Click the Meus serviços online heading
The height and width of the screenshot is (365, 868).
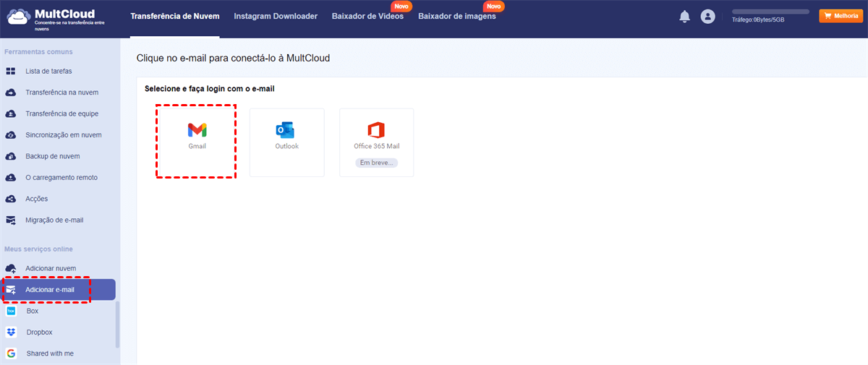(39, 249)
